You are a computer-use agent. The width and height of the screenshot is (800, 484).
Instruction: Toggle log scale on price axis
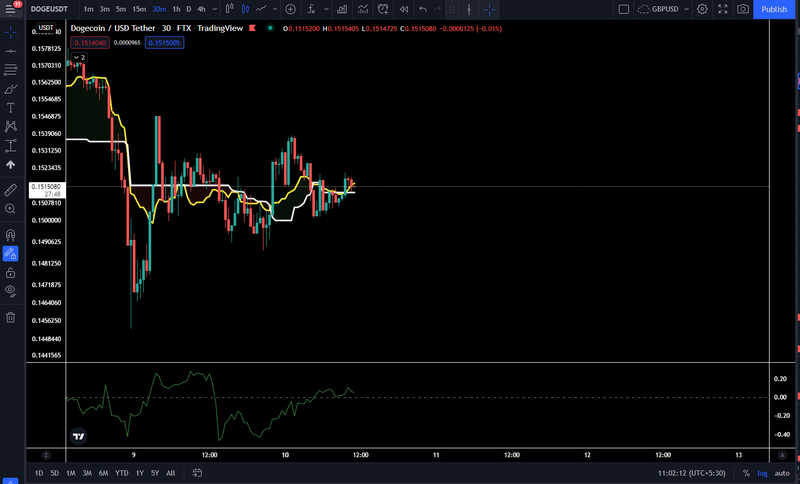(762, 473)
